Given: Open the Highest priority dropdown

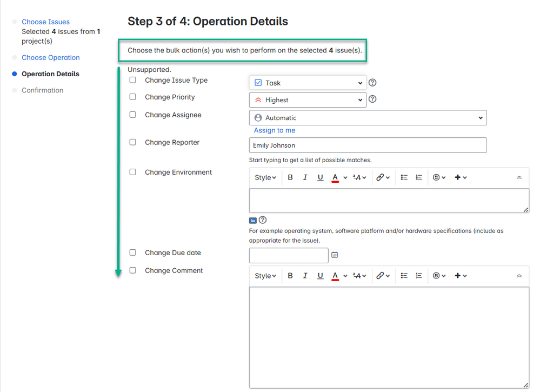Looking at the screenshot, I should coord(308,100).
